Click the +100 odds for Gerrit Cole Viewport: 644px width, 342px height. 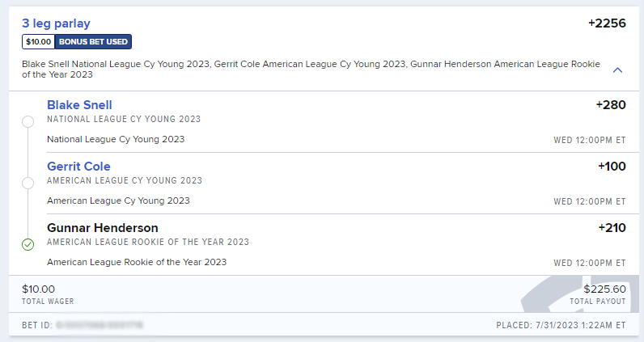[x=612, y=167]
